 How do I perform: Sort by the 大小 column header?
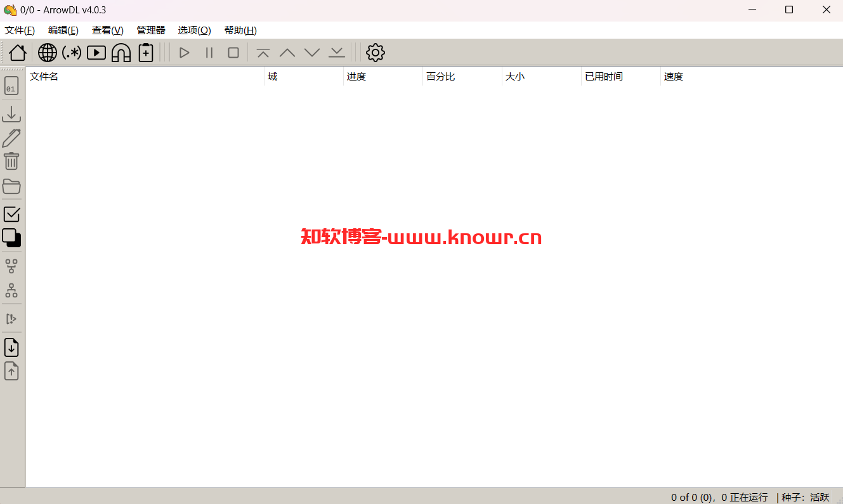pyautogui.click(x=542, y=77)
